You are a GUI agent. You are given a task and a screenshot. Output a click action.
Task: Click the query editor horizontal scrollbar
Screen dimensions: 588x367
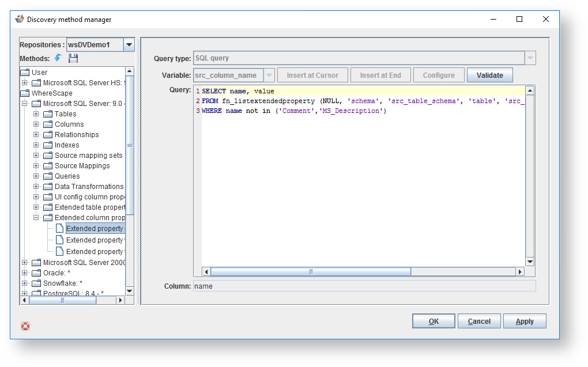[x=310, y=272]
